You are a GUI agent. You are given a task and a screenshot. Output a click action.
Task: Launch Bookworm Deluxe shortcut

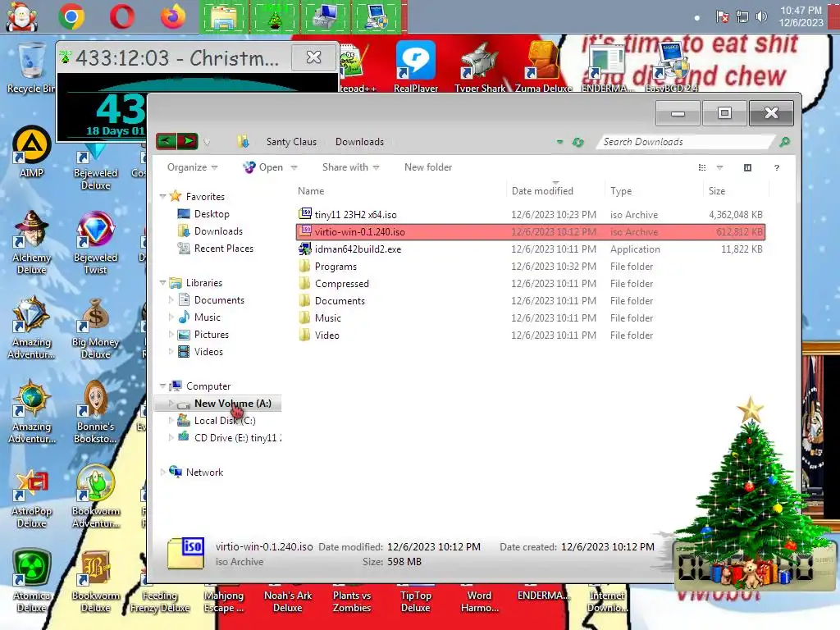[x=95, y=582]
